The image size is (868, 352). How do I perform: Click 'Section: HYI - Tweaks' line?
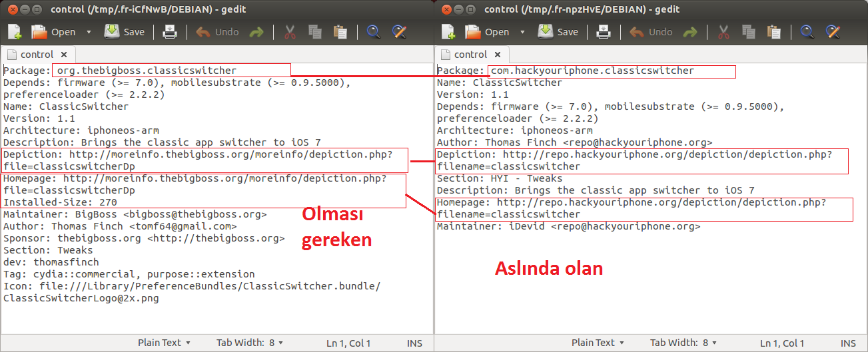(500, 178)
